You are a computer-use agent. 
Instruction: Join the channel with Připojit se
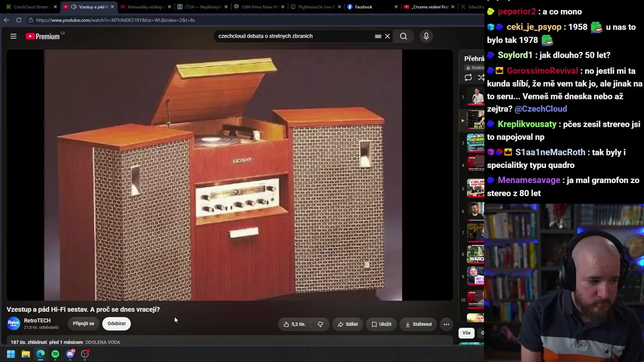[84, 324]
